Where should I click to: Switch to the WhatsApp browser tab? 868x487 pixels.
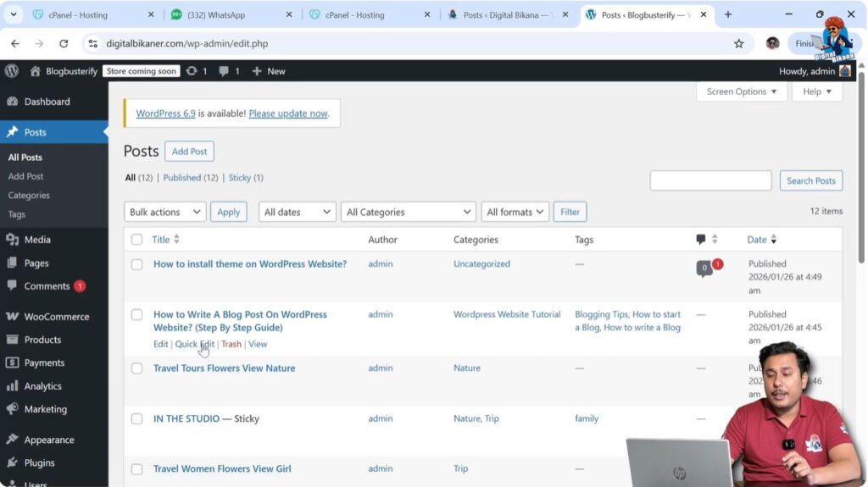pyautogui.click(x=231, y=15)
